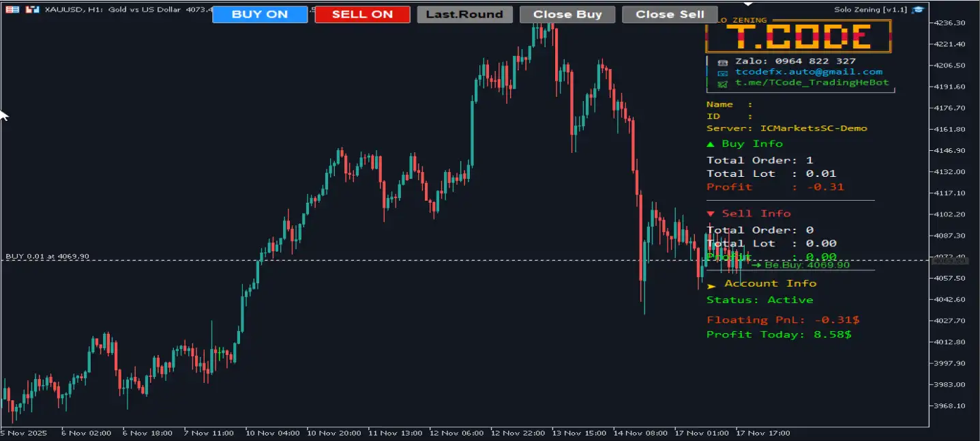Click the green Buy Info up triangle
The height and width of the screenshot is (441, 980).
[711, 144]
